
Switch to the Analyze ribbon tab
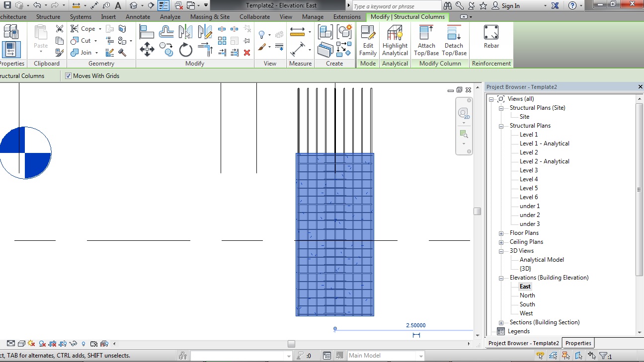coord(170,17)
